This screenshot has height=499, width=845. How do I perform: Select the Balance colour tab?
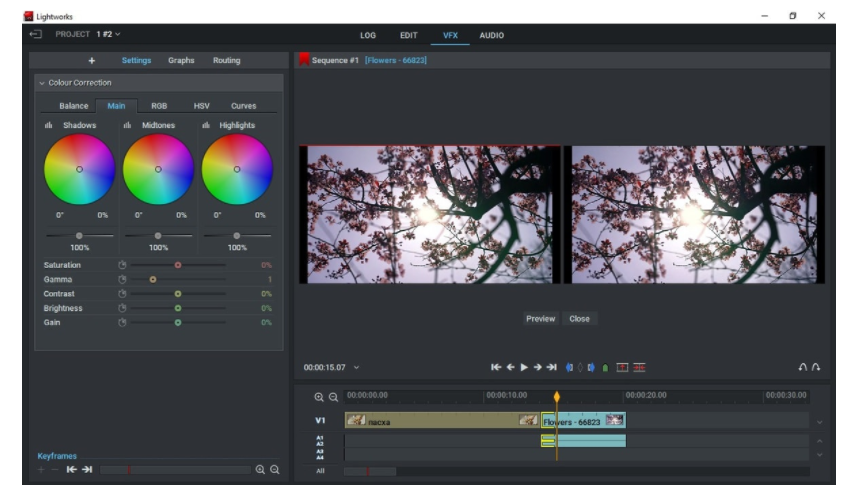click(74, 106)
